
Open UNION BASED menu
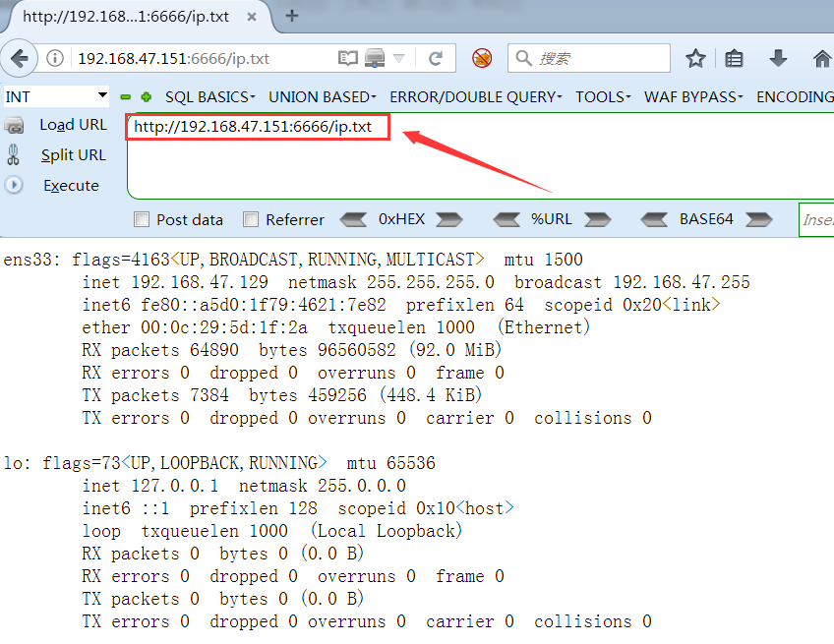coord(323,96)
